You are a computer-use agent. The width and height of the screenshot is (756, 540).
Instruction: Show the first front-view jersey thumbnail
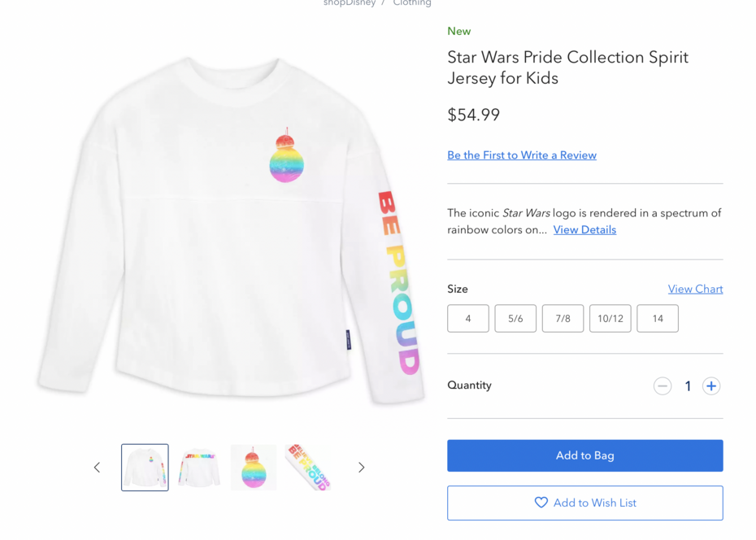tap(145, 468)
